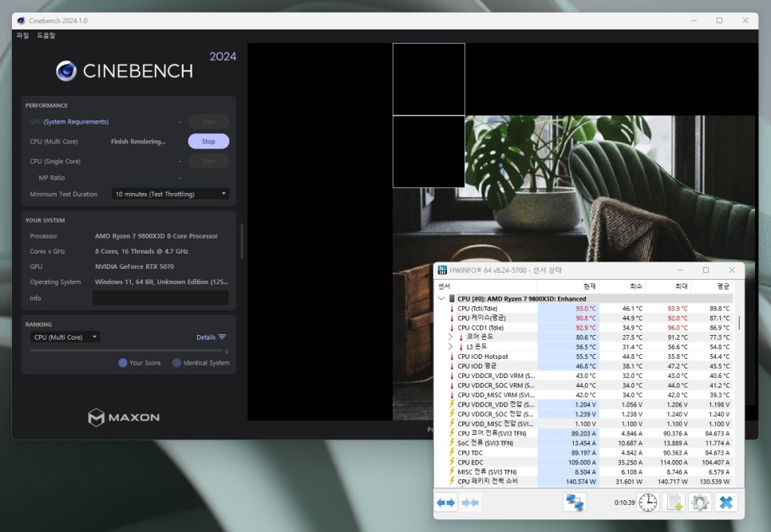Open the GPU System Requirements link
Screen dimensions: 771x532
pyautogui.click(x=76, y=122)
